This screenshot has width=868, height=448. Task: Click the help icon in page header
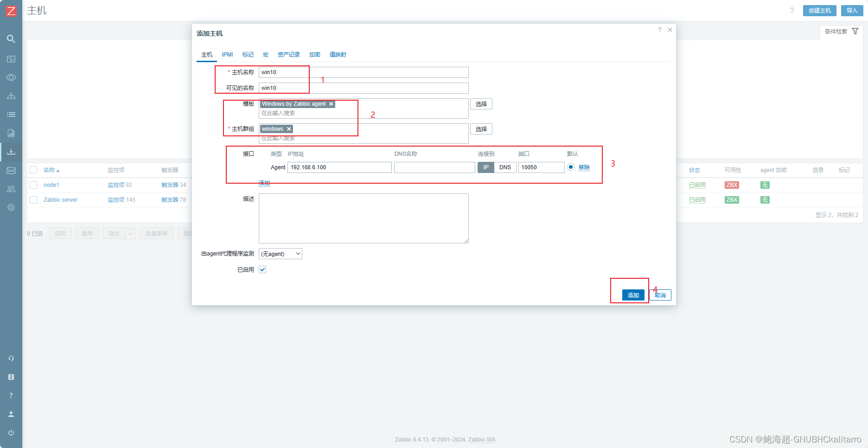click(x=792, y=11)
